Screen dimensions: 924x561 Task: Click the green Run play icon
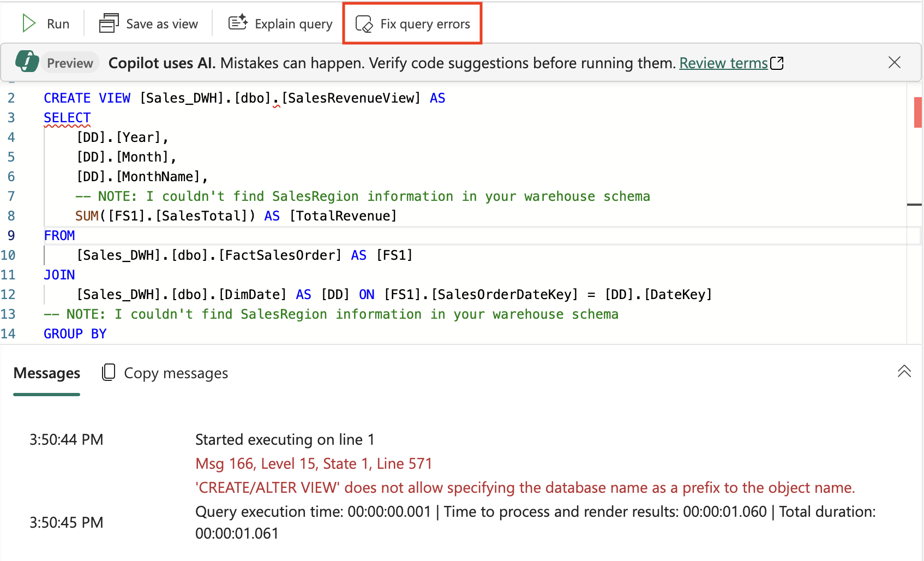click(28, 23)
